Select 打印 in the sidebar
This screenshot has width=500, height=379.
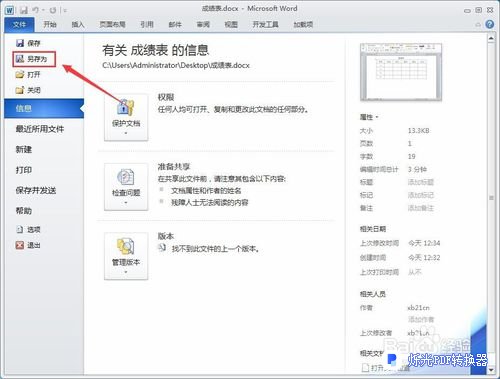point(24,170)
